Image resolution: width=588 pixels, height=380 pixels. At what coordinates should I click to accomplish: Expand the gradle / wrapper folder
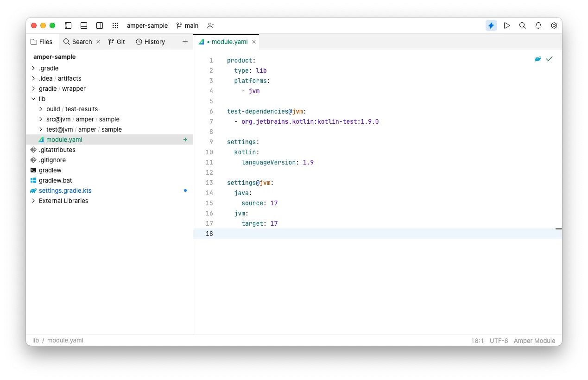tap(33, 89)
